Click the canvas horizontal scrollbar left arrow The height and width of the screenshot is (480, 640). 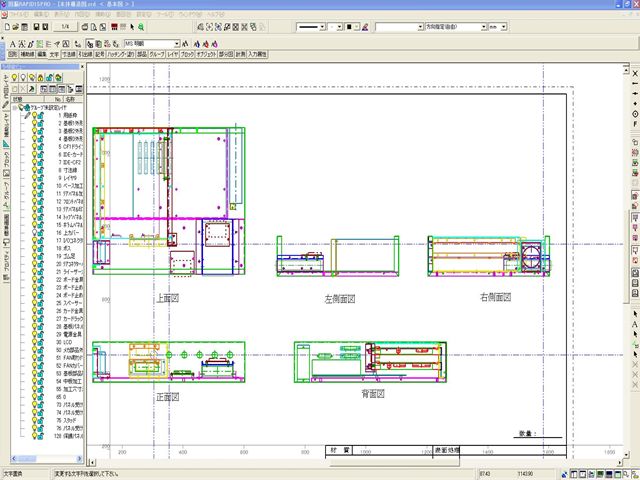92,462
